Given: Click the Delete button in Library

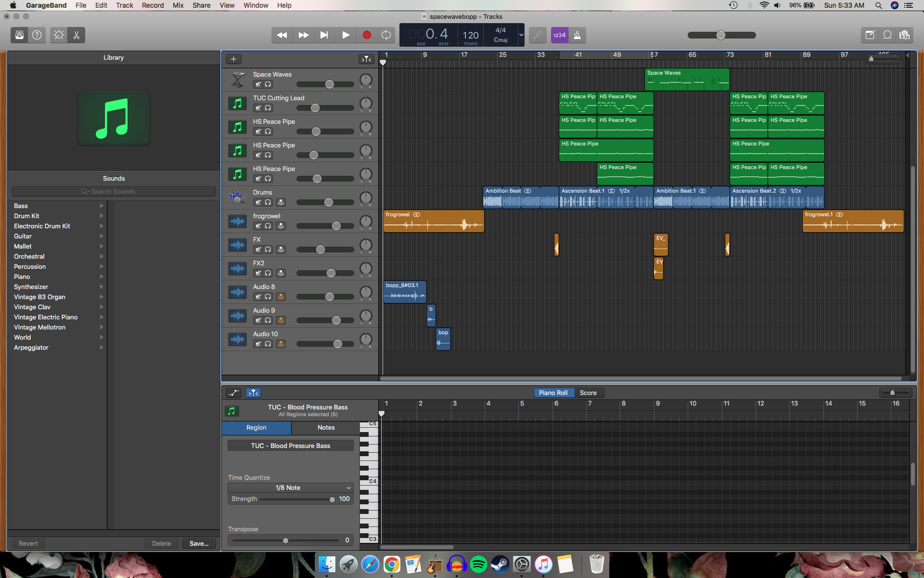Looking at the screenshot, I should (x=162, y=544).
